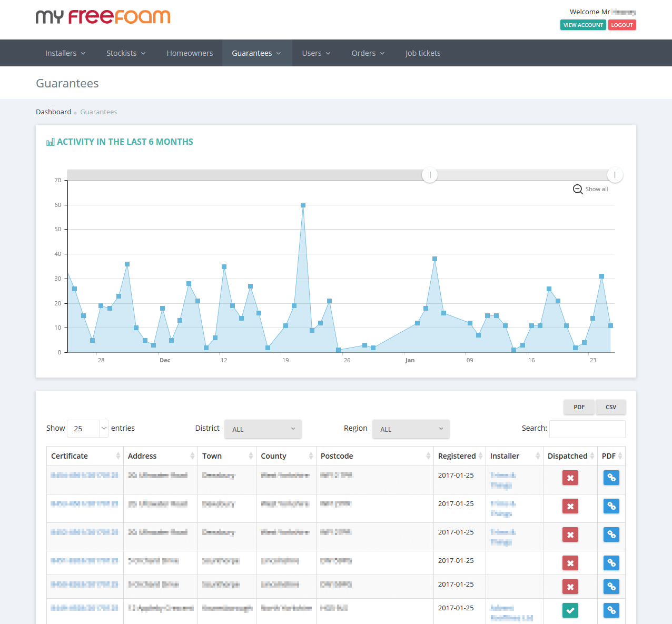The width and height of the screenshot is (672, 624).
Task: Open PDF link icon in first table row
Action: (x=611, y=478)
